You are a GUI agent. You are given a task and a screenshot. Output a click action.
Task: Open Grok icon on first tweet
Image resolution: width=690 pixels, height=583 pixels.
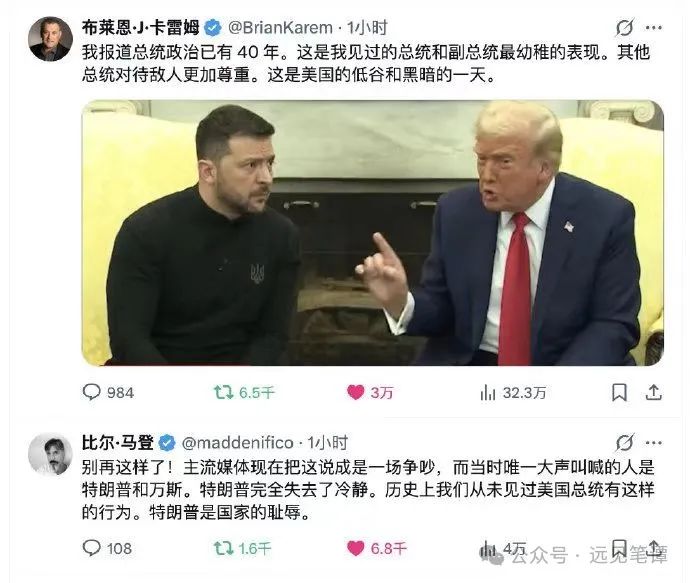point(624,27)
